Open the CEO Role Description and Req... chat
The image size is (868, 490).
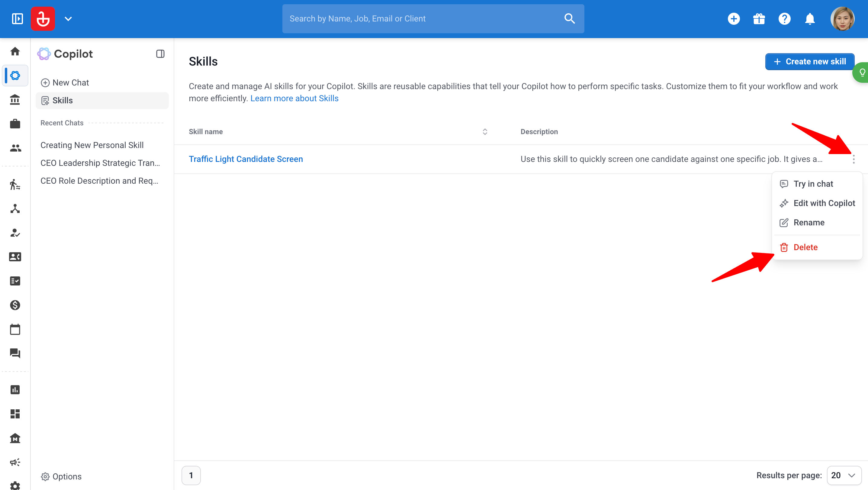tap(99, 181)
